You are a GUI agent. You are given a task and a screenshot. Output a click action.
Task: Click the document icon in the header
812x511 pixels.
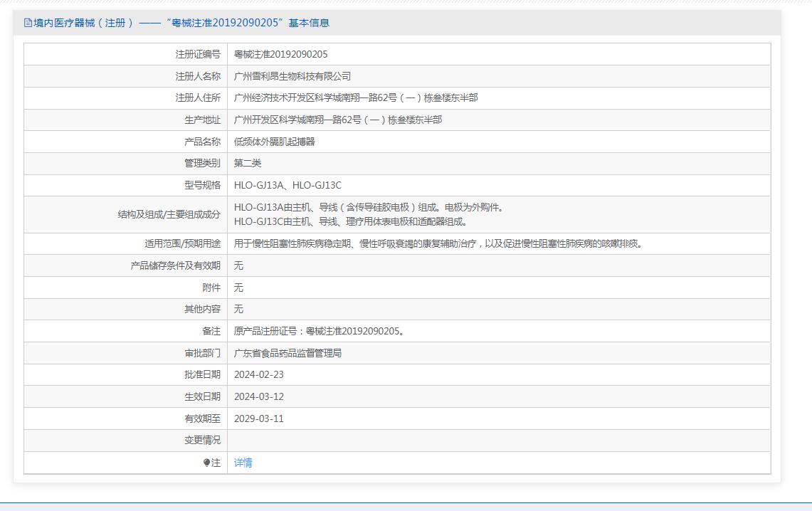(28, 23)
